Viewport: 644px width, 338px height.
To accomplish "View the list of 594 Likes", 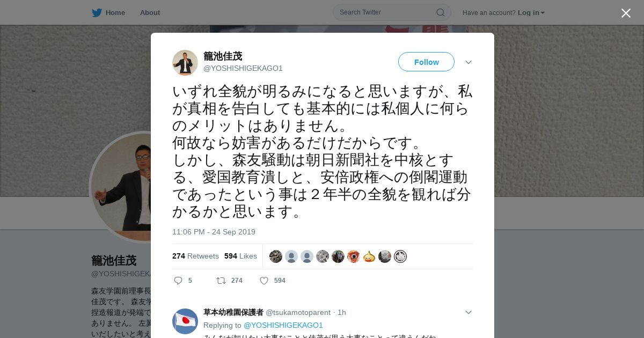I will click(x=240, y=256).
